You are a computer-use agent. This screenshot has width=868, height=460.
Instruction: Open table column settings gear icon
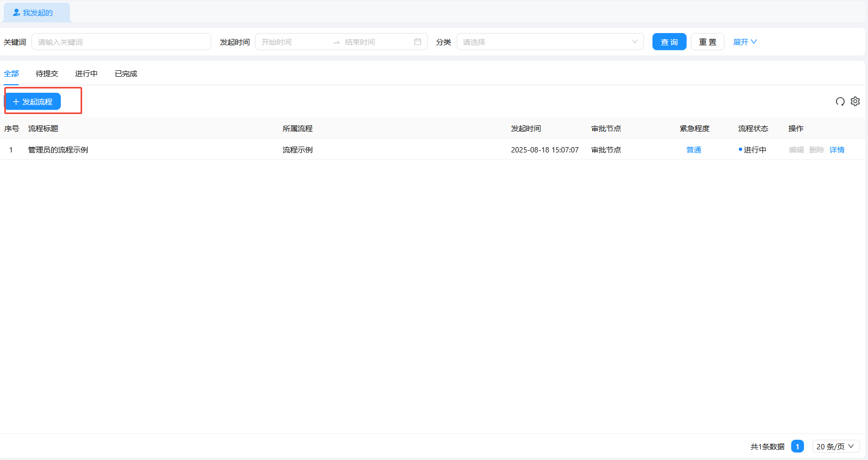tap(855, 101)
